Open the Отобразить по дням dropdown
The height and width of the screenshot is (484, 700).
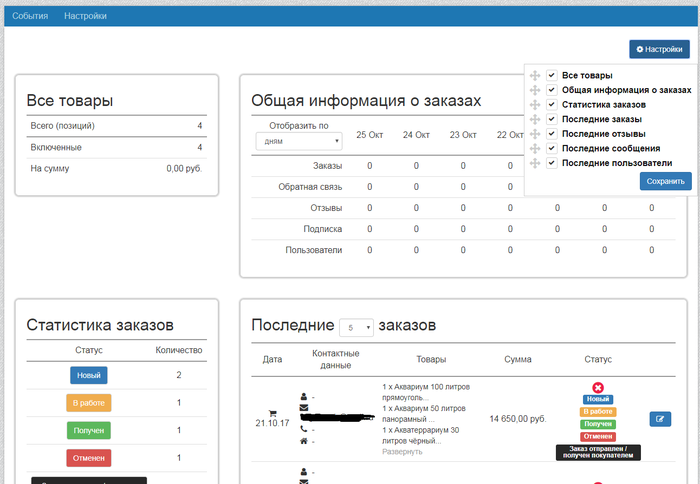(x=300, y=142)
